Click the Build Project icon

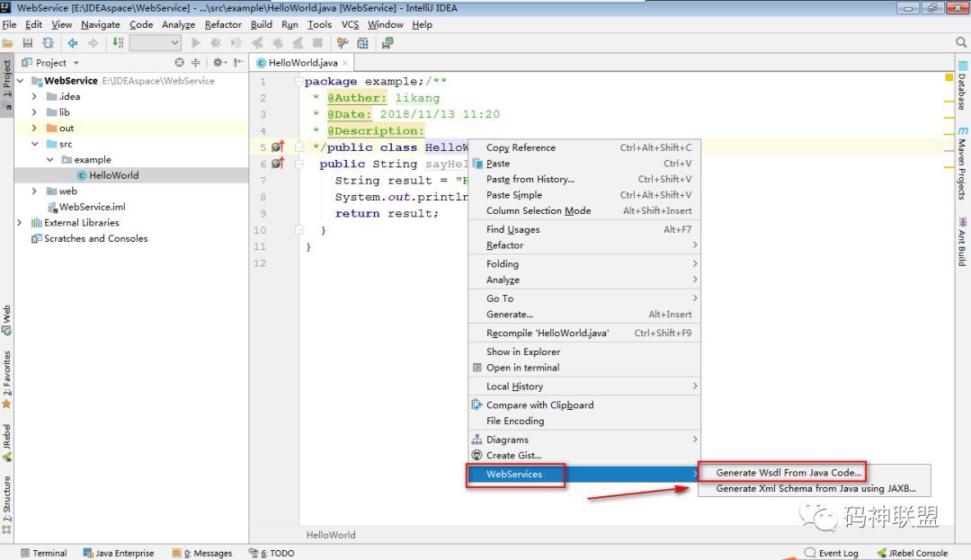118,42
